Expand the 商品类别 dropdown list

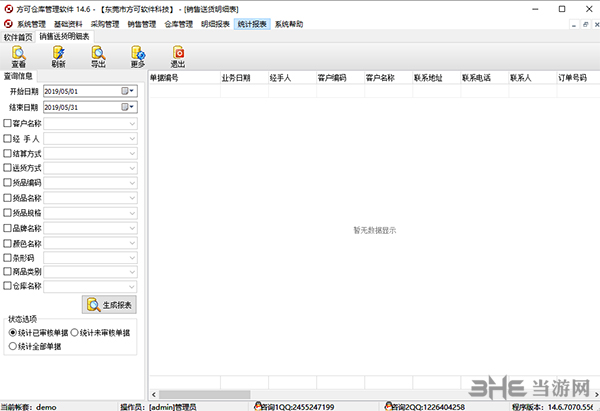pyautogui.click(x=132, y=272)
